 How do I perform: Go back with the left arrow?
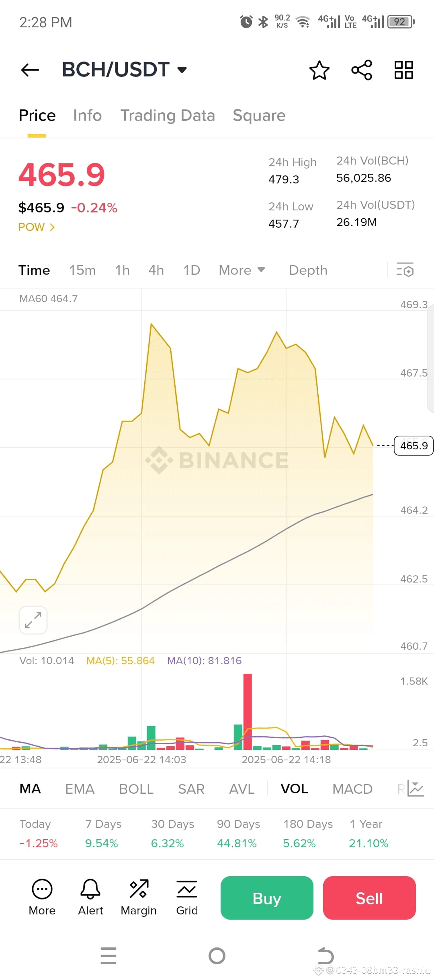point(30,70)
